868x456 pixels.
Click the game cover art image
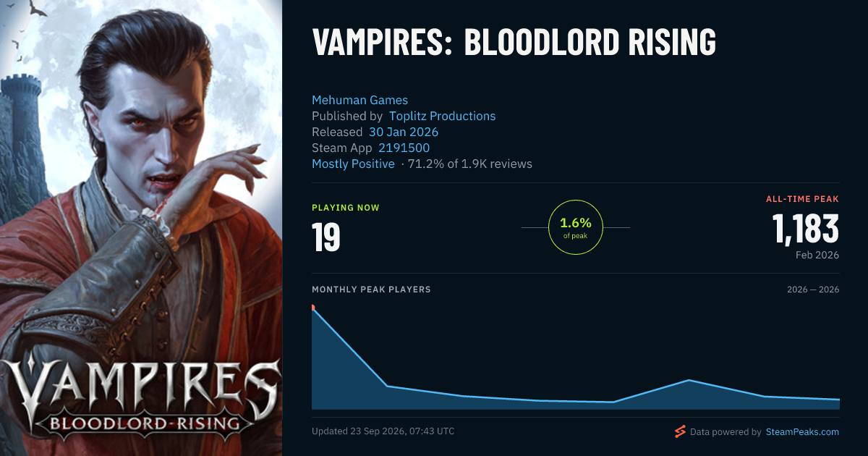coord(141,228)
